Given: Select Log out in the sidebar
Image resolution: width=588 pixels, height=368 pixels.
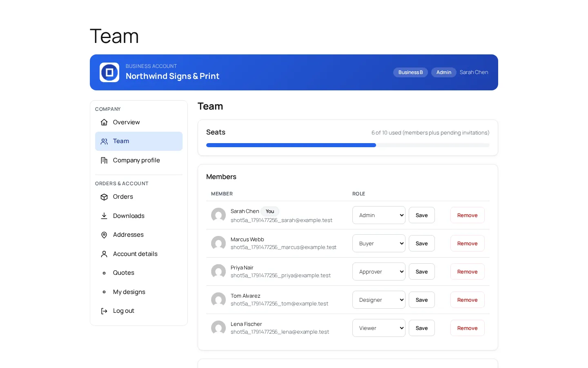Looking at the screenshot, I should tap(139, 311).
